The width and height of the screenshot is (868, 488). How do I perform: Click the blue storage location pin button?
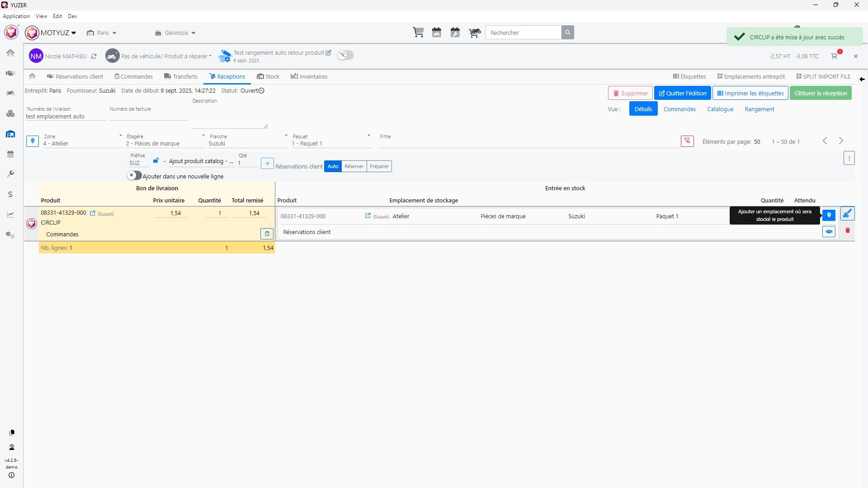tap(829, 216)
